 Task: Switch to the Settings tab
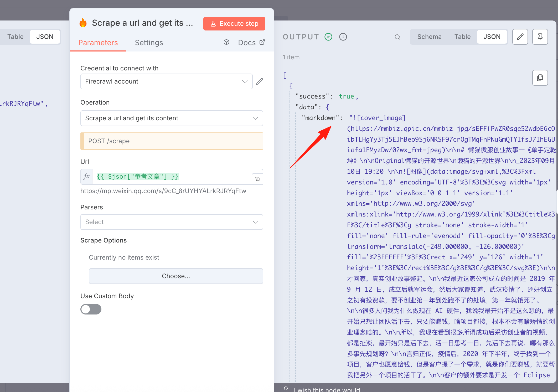pyautogui.click(x=149, y=43)
